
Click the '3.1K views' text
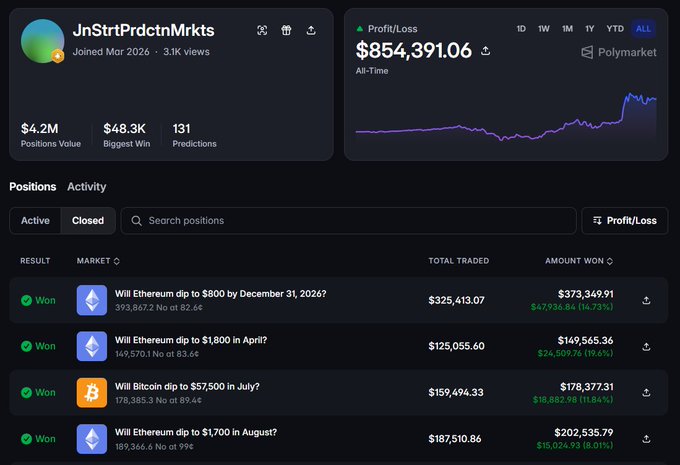(x=186, y=52)
